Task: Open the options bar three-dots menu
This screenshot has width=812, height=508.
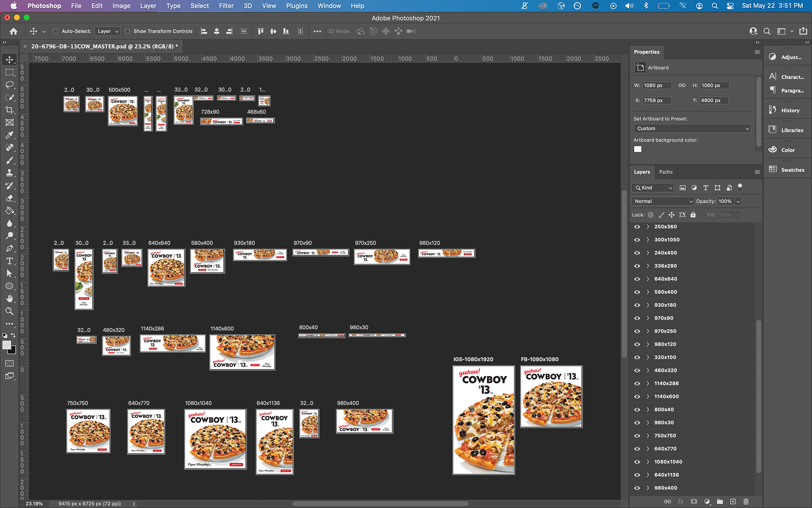Action: click(317, 31)
